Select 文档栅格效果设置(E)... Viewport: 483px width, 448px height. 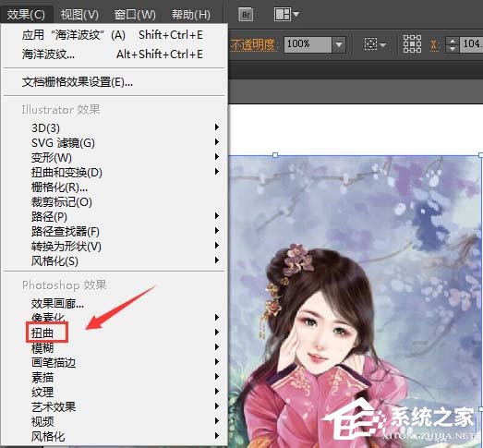(113, 82)
